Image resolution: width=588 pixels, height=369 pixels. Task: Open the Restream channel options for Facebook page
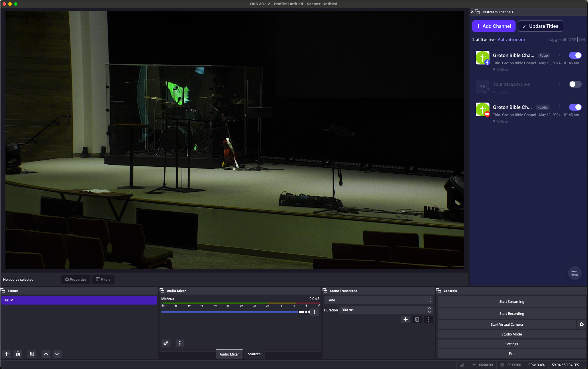coord(561,55)
